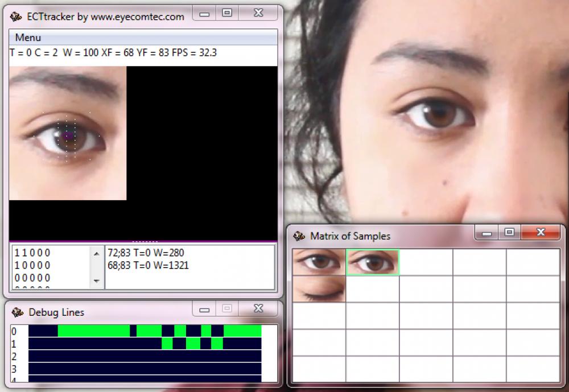Click the scroll-up arrow beside the pattern list
This screenshot has height=392, width=569.
(x=96, y=253)
